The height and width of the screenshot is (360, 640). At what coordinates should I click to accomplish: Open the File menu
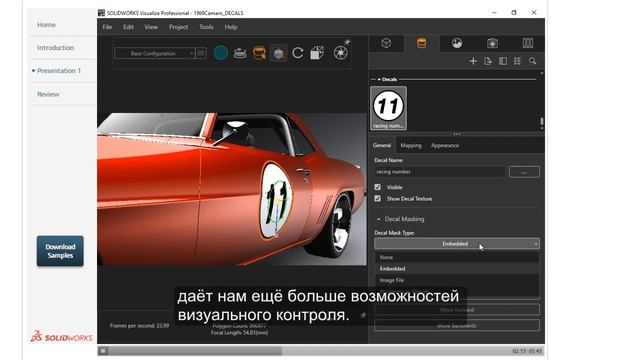107,27
